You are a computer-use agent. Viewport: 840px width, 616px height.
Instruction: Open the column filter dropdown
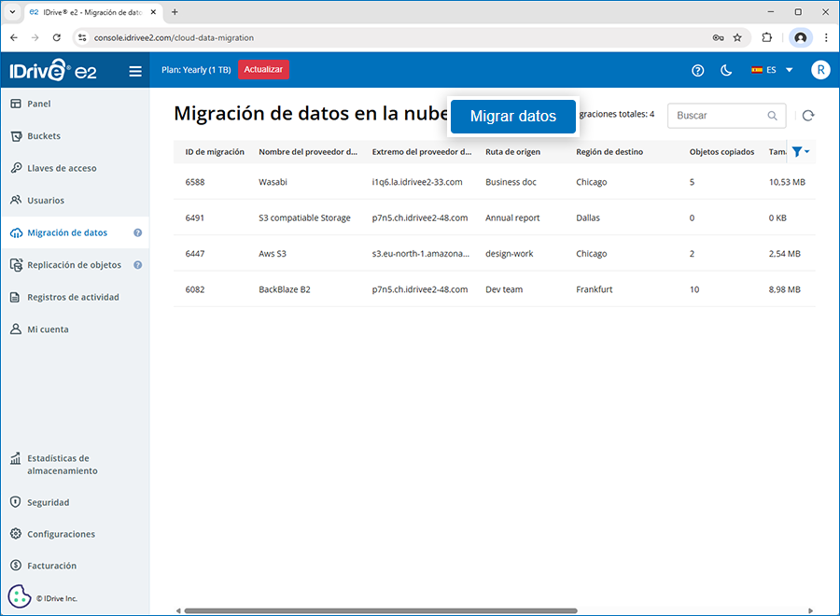click(x=800, y=151)
